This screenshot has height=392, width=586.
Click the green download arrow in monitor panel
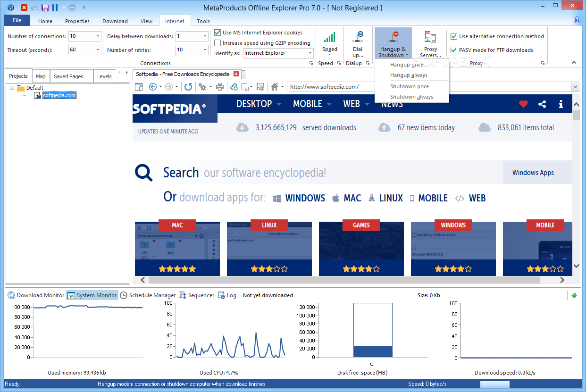pos(574,295)
